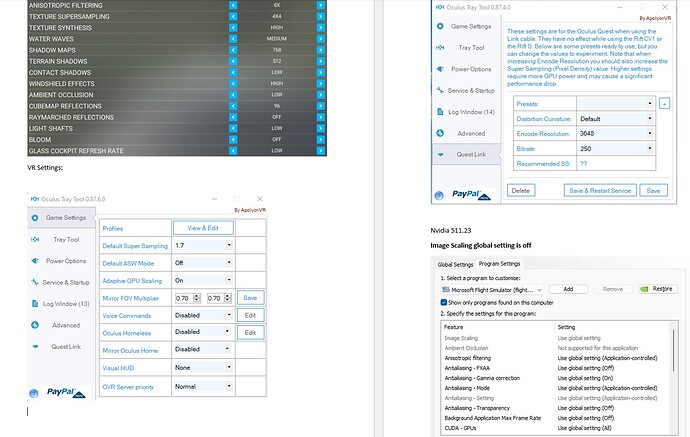Increase Bloom with right arrow
The width and height of the screenshot is (690, 437).
pos(320,140)
